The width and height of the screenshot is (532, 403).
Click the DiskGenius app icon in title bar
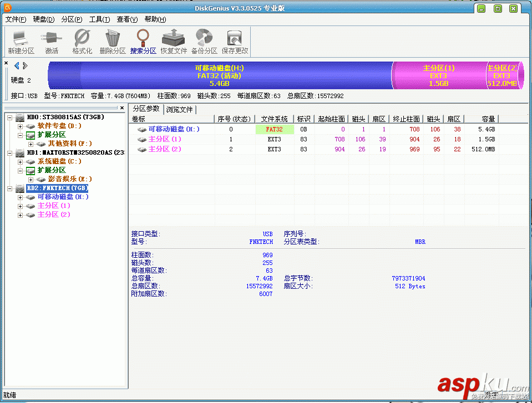click(x=7, y=7)
